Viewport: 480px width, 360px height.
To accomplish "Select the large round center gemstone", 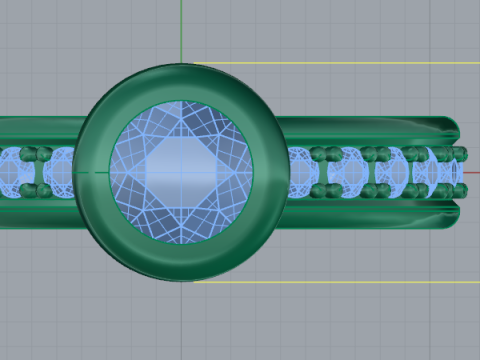I will [181, 172].
